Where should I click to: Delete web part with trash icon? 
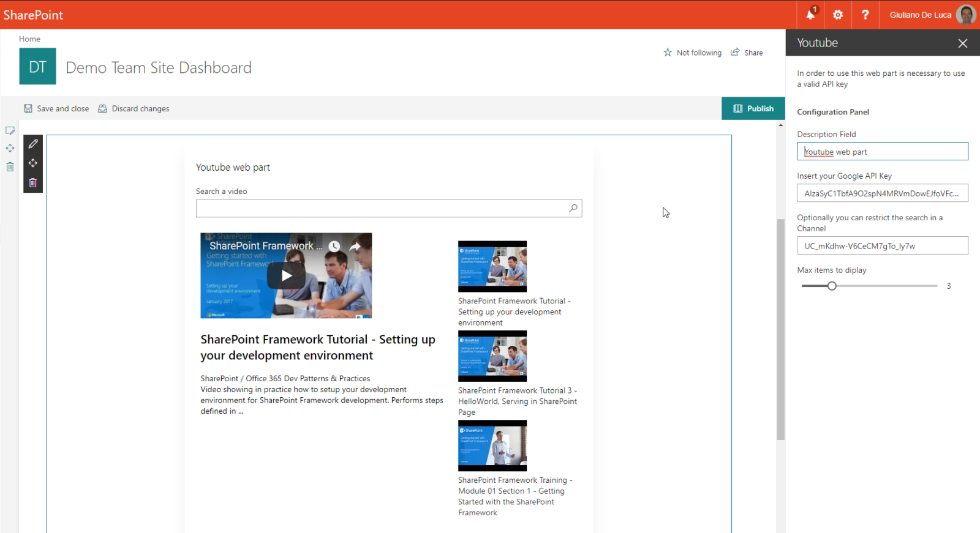33,182
